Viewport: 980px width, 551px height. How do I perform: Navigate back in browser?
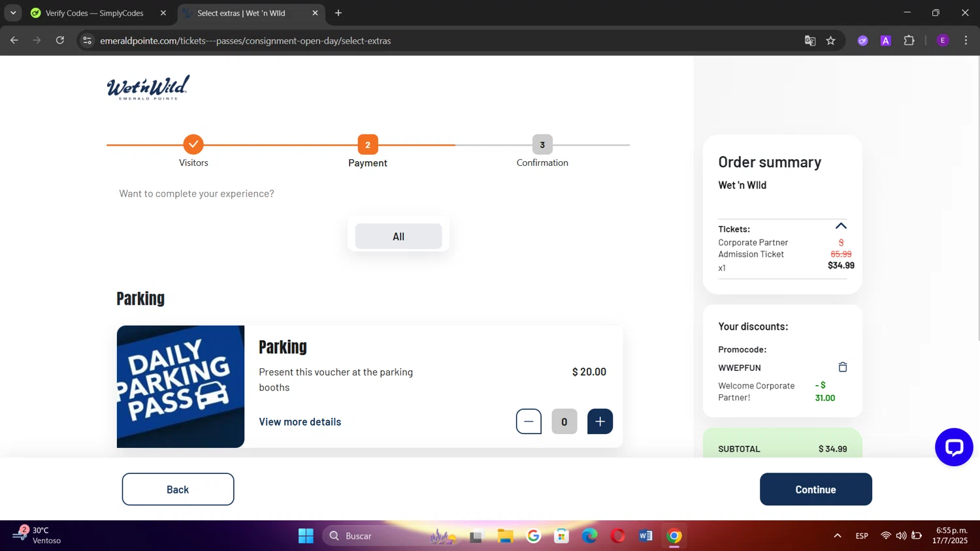coord(14,40)
